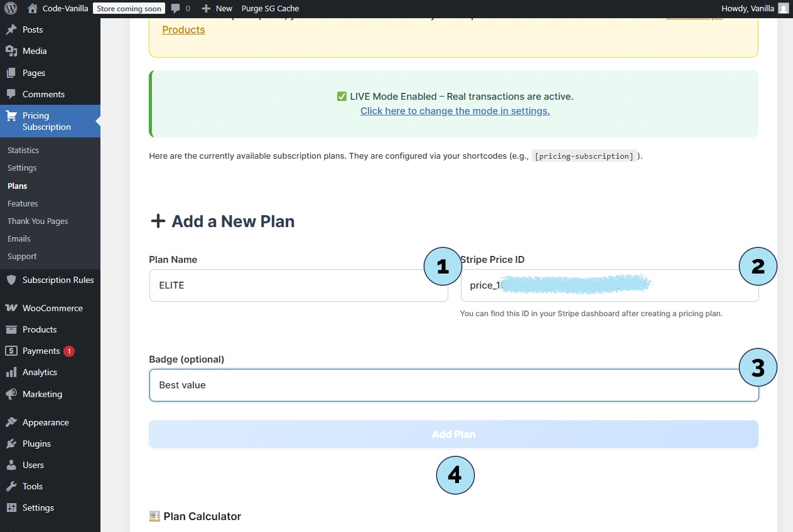
Task: Click the change mode in settings link
Action: tap(455, 111)
